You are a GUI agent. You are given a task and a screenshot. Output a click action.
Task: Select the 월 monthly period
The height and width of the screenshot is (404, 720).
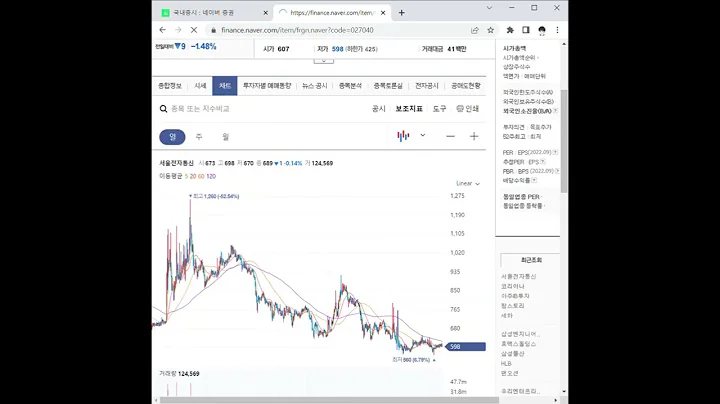tap(225, 137)
